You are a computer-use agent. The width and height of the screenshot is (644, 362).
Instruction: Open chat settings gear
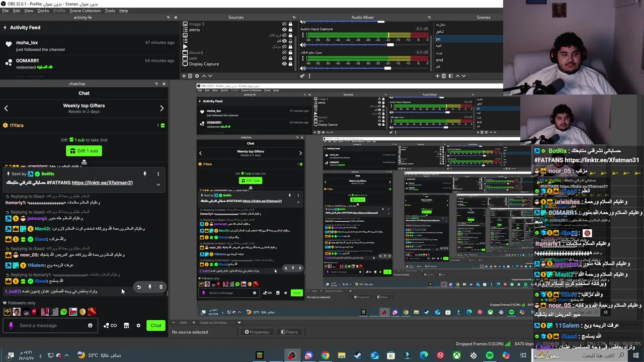(x=138, y=325)
